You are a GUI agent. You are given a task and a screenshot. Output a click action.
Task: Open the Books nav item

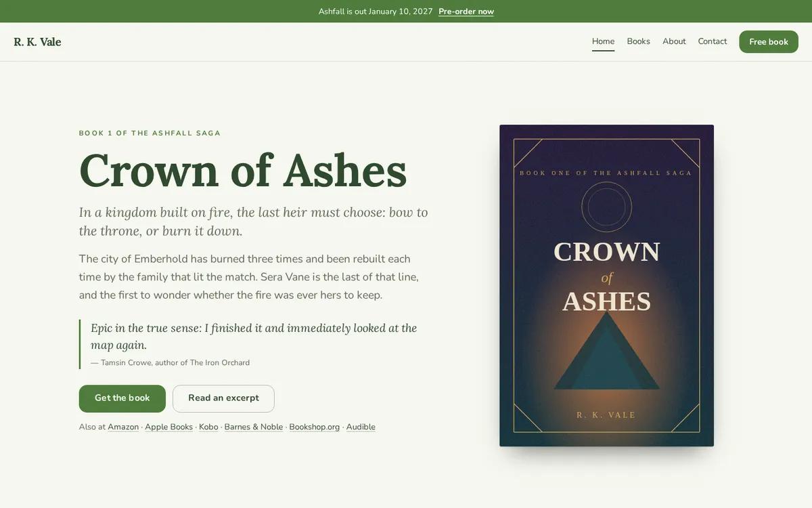click(x=638, y=41)
